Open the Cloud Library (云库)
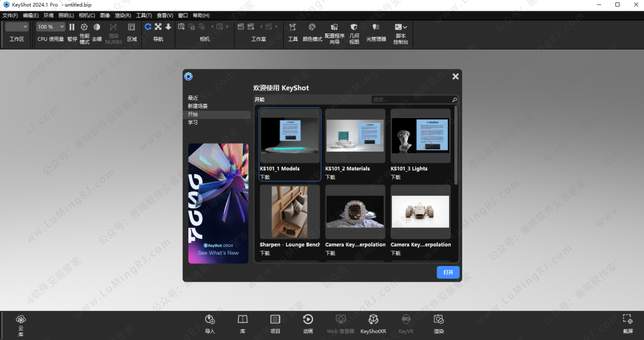 [20, 325]
